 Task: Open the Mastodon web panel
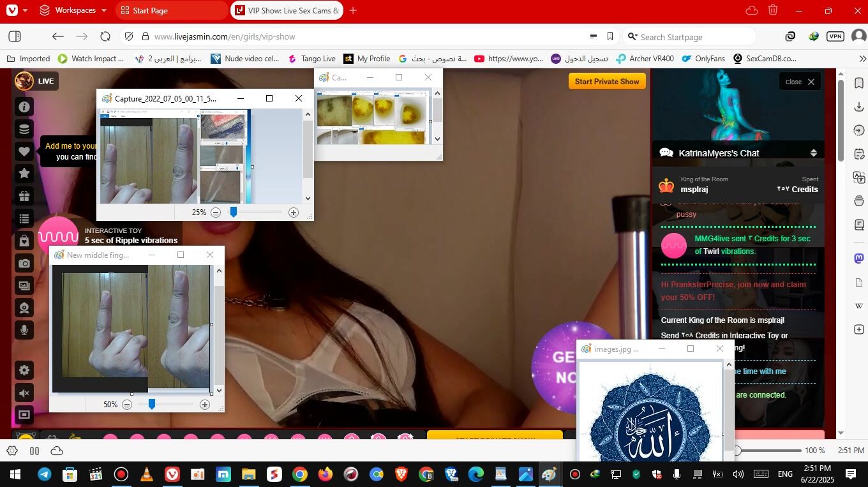(858, 258)
